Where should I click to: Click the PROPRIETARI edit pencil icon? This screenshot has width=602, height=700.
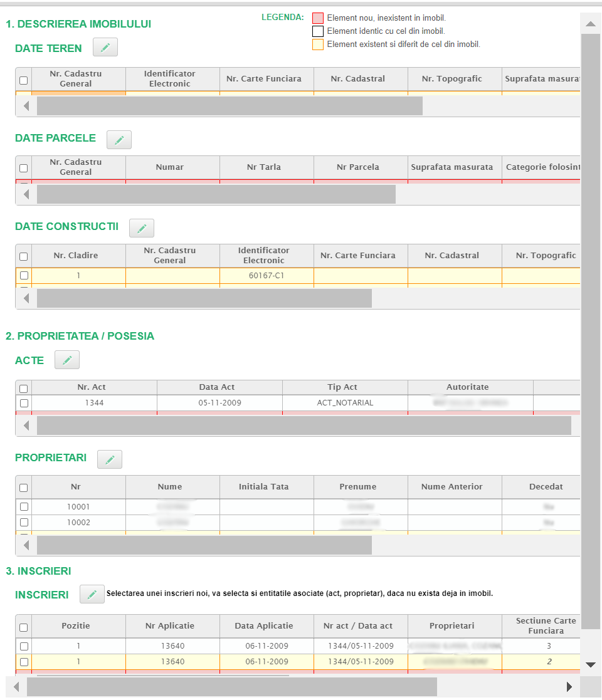[x=110, y=459]
